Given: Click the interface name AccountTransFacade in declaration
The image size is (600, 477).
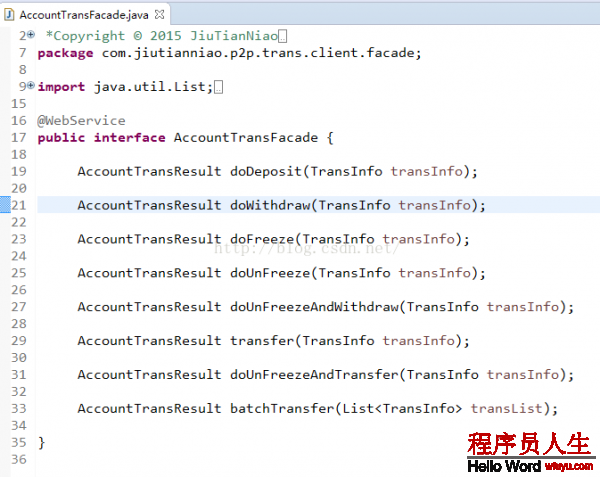Looking at the screenshot, I should [246, 138].
